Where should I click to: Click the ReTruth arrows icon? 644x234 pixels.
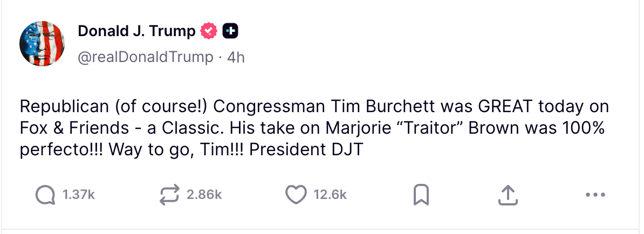point(169,195)
